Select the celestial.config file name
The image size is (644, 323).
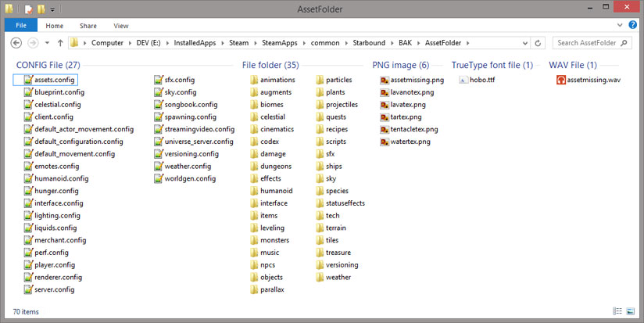(x=58, y=104)
